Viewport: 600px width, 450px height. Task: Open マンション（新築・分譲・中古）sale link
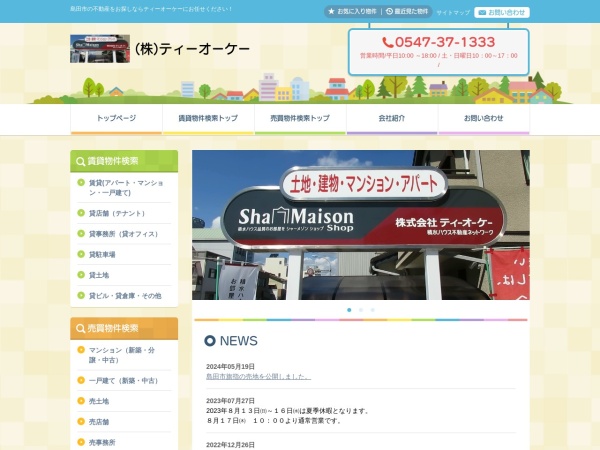(122, 355)
